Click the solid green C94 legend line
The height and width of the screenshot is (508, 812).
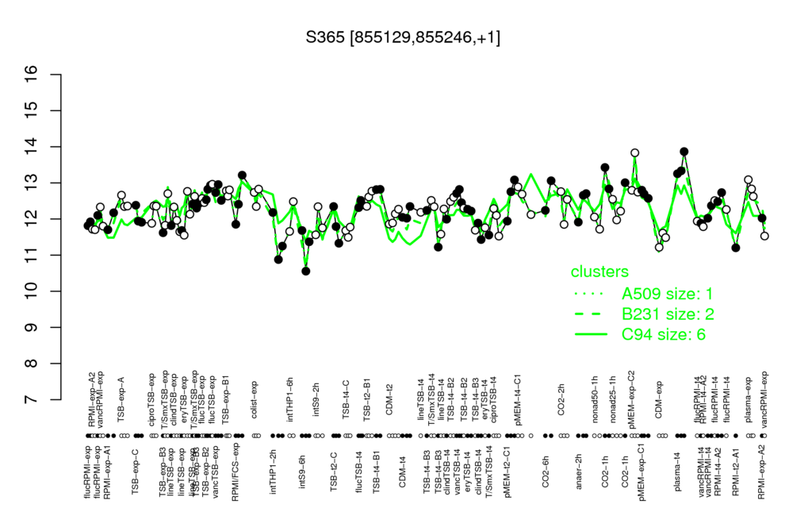pyautogui.click(x=591, y=334)
